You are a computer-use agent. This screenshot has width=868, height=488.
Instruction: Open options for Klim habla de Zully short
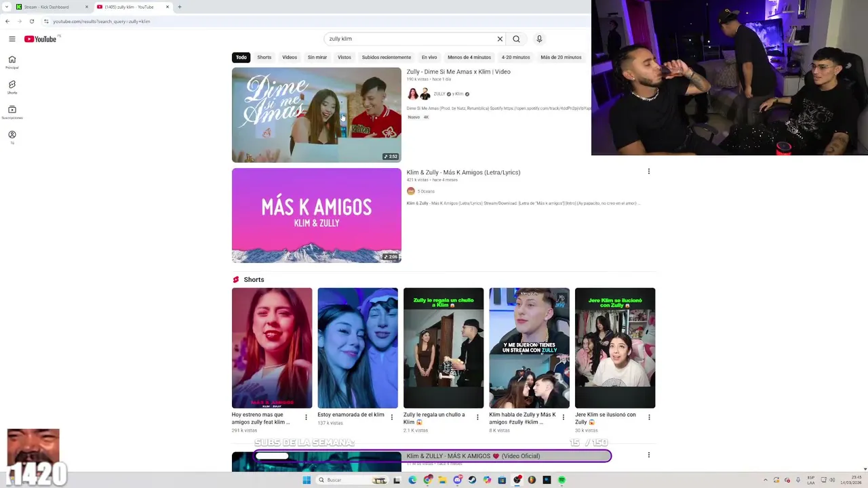point(563,418)
